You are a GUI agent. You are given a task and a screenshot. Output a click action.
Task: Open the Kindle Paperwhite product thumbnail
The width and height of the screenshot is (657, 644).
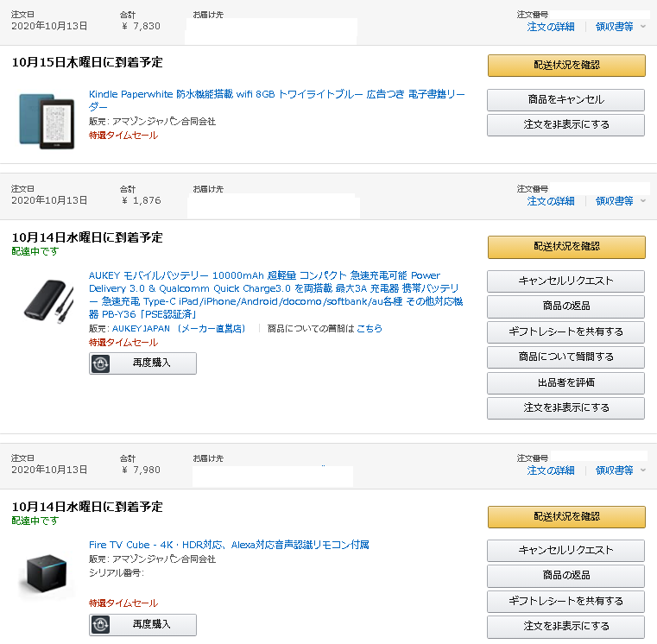47,121
